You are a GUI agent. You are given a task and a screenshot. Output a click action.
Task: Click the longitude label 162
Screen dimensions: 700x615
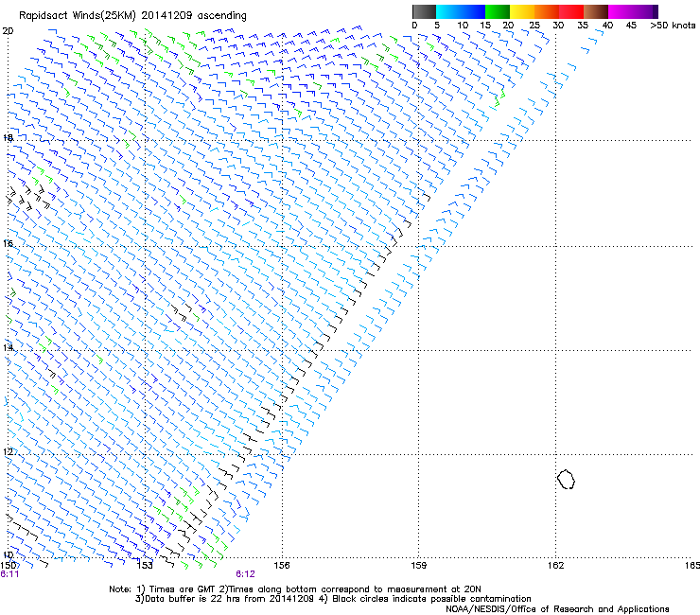coord(555,566)
